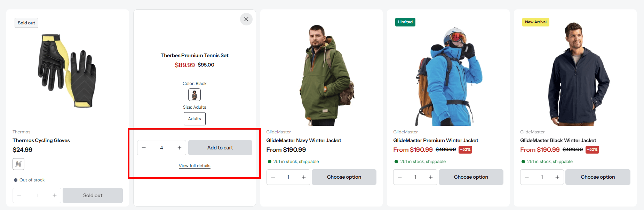644x210 pixels.
Task: Choose the Adults size option
Action: (x=194, y=119)
